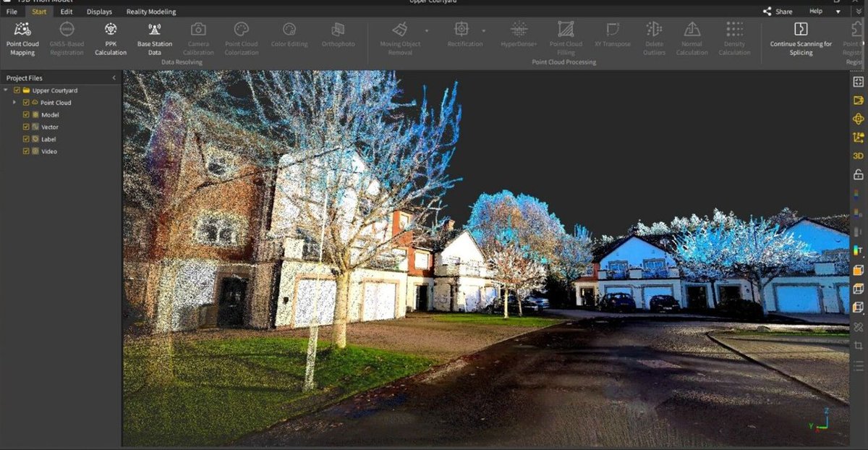Select the color-by-text 'T' display icon
The image size is (868, 450).
coord(859,250)
